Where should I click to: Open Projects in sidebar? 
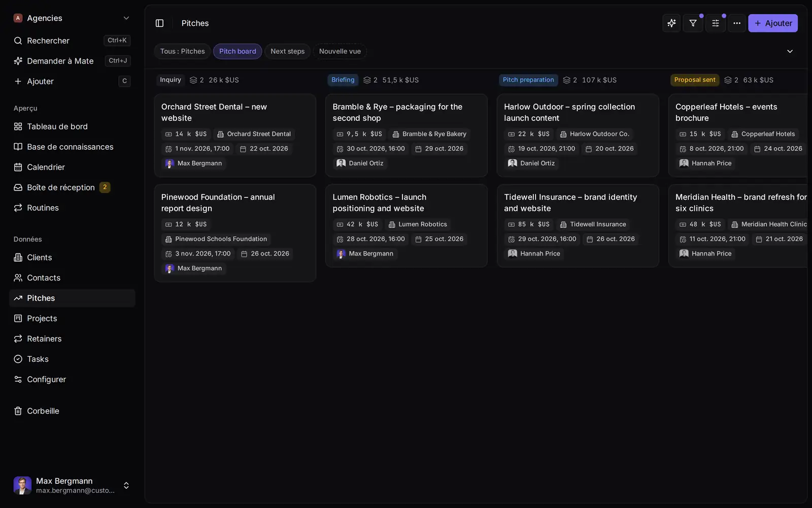click(72, 319)
